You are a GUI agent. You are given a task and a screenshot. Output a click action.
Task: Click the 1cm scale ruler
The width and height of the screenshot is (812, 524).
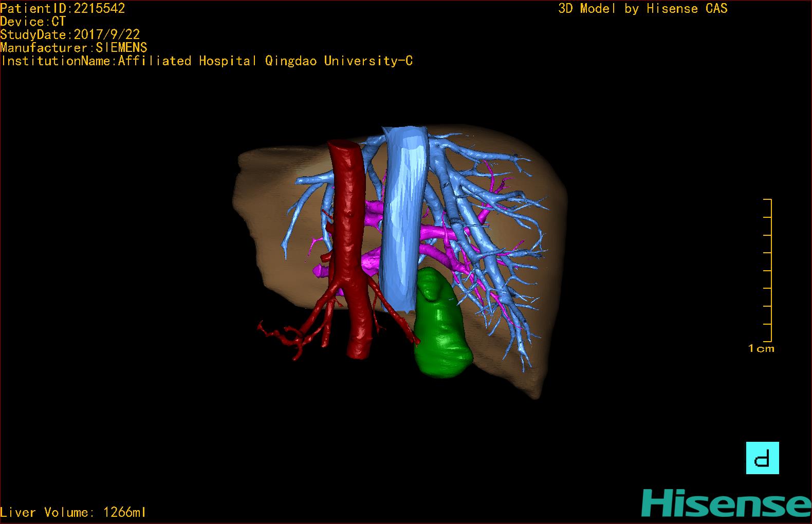tap(767, 270)
